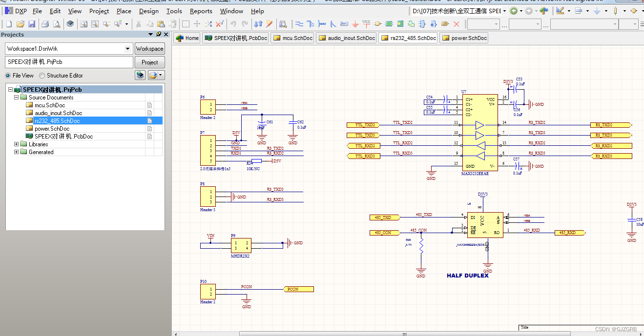Viewport: 644px width, 336px height.
Task: Select the Structure Editor radio button
Action: pyautogui.click(x=42, y=76)
